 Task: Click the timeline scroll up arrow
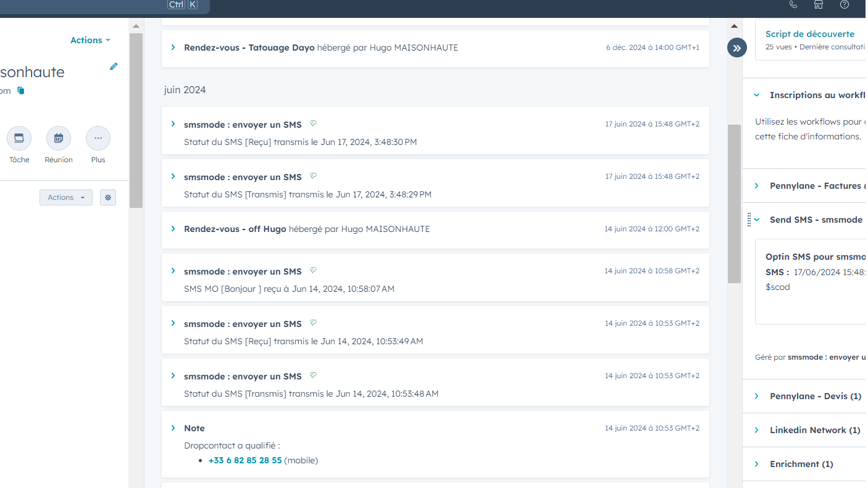(734, 26)
